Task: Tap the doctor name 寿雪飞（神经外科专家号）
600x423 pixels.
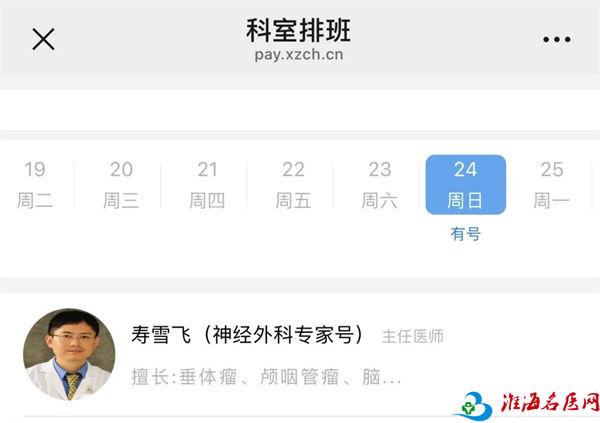Action: 247,335
